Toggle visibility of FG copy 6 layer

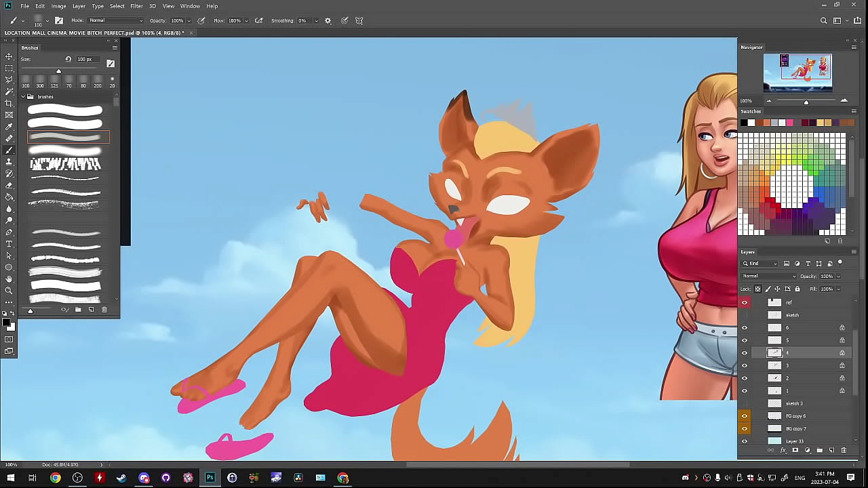pos(745,416)
